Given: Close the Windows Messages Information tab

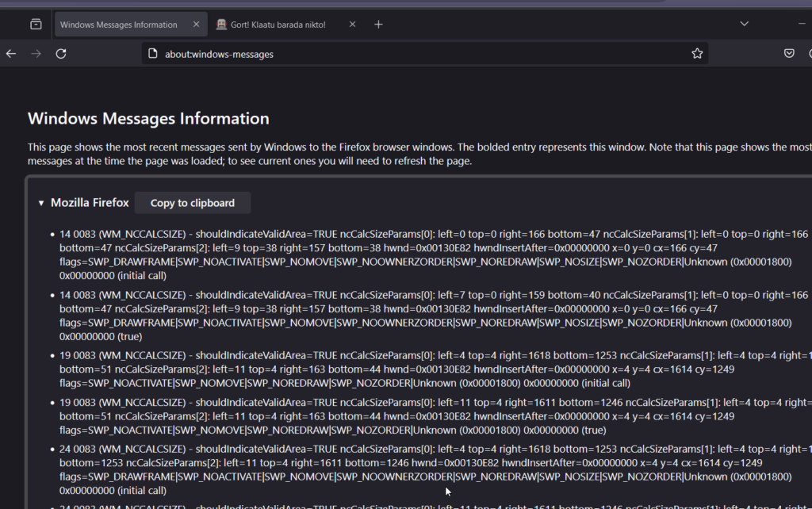Looking at the screenshot, I should [197, 25].
